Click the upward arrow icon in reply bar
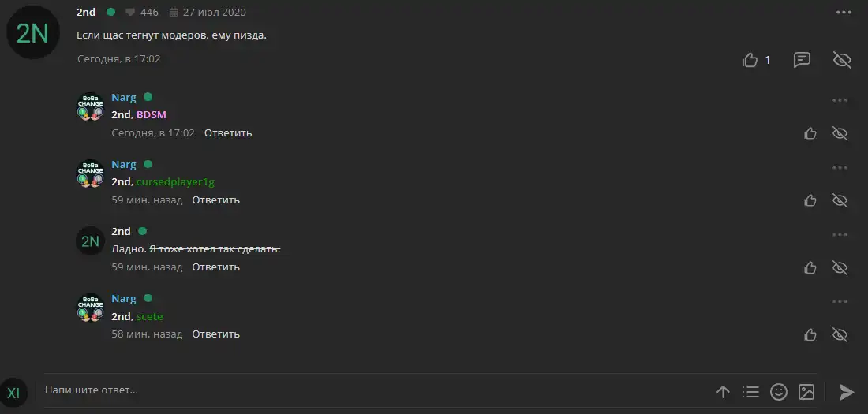This screenshot has height=414, width=868. pyautogui.click(x=723, y=392)
